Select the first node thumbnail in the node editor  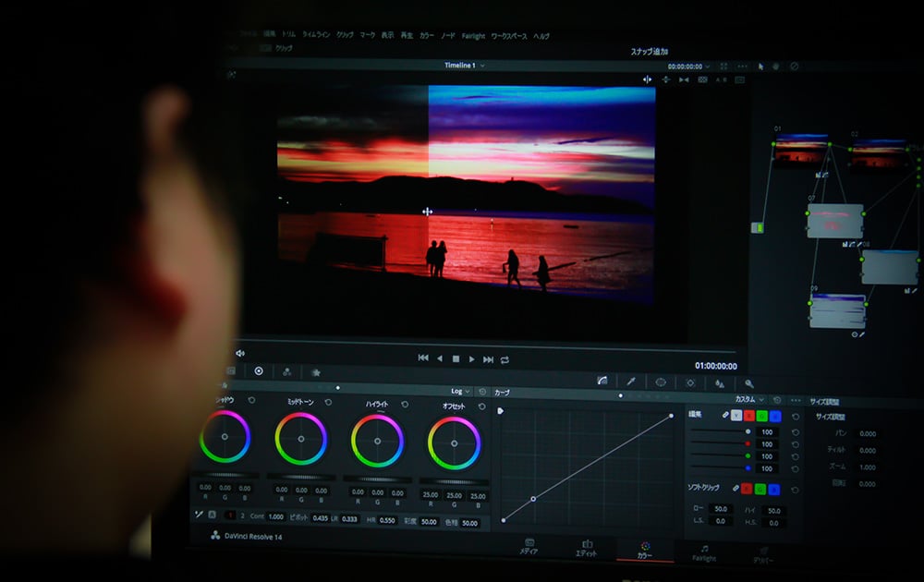point(801,150)
